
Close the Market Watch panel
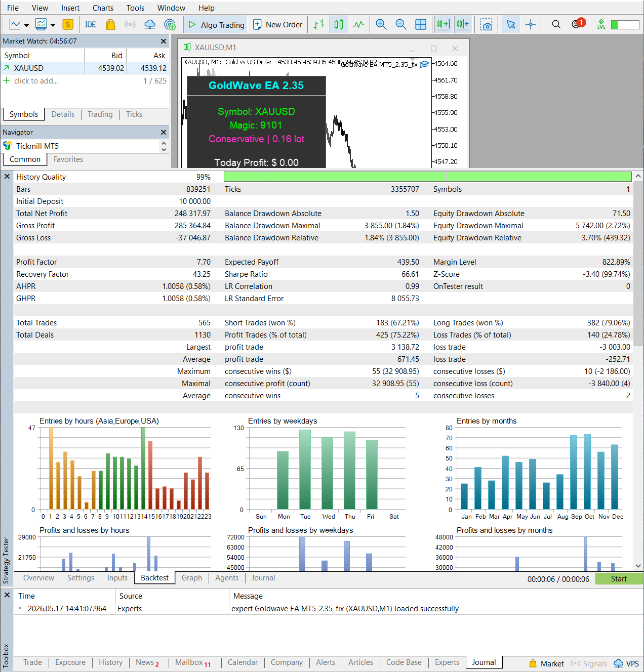tap(163, 41)
